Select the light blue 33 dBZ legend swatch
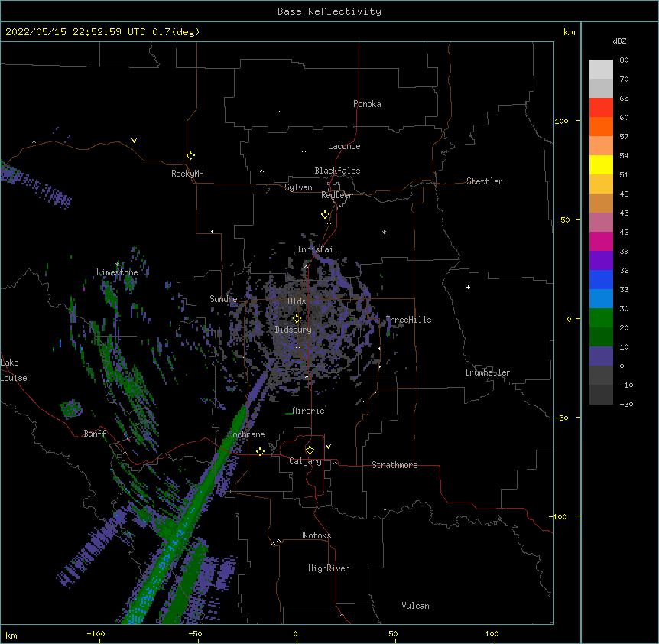Image resolution: width=659 pixels, height=644 pixels. [x=601, y=298]
